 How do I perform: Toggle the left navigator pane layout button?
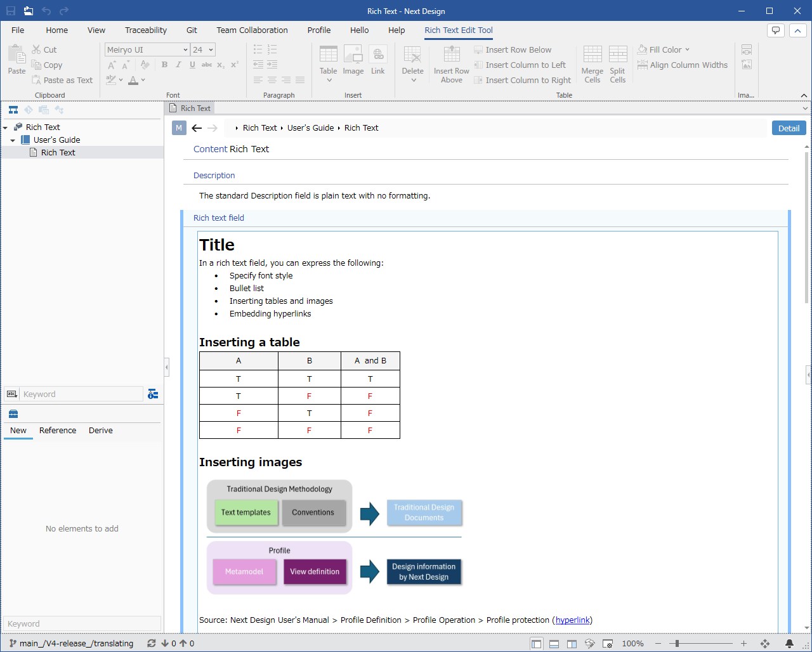coord(537,644)
